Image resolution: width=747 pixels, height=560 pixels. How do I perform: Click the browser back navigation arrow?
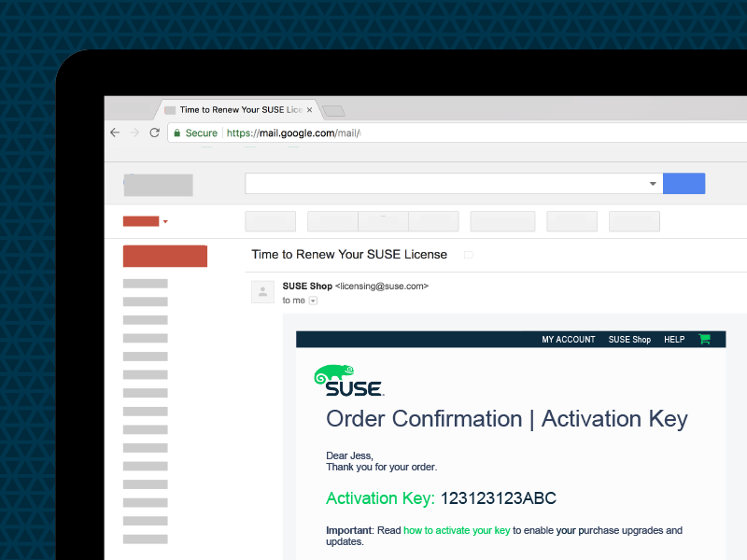114,133
